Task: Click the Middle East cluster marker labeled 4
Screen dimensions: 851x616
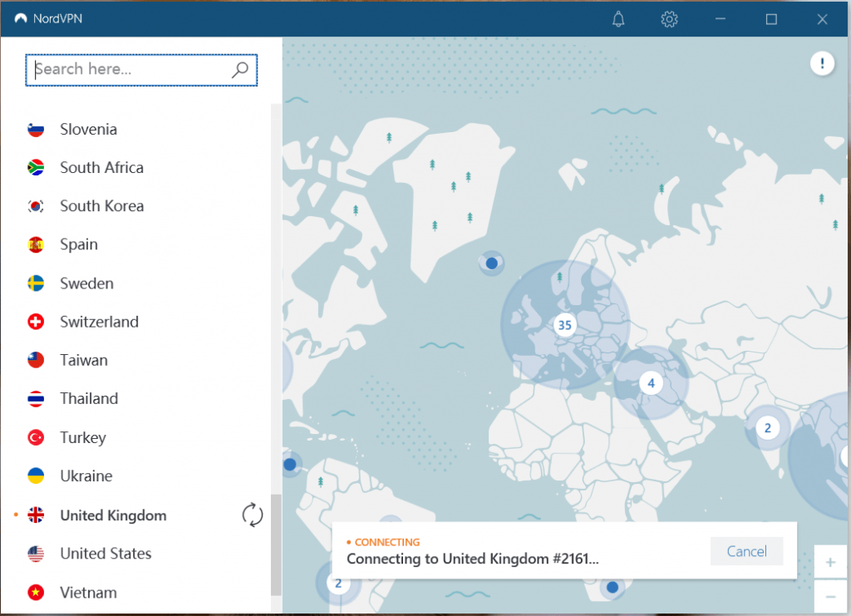Action: click(652, 383)
